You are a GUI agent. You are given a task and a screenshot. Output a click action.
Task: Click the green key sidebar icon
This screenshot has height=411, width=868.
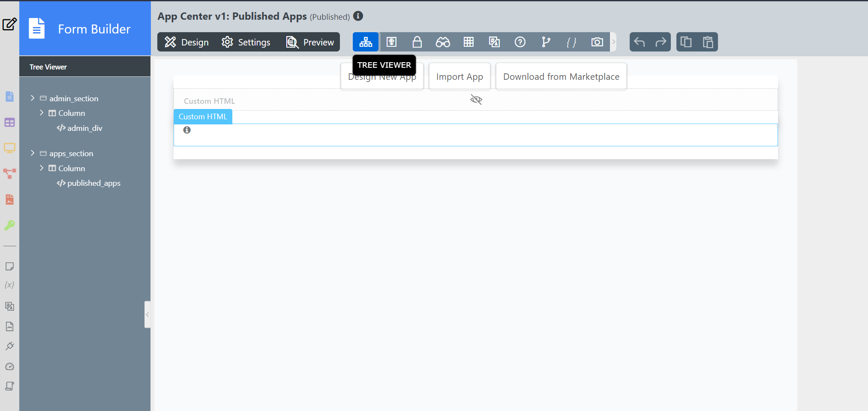tap(9, 225)
